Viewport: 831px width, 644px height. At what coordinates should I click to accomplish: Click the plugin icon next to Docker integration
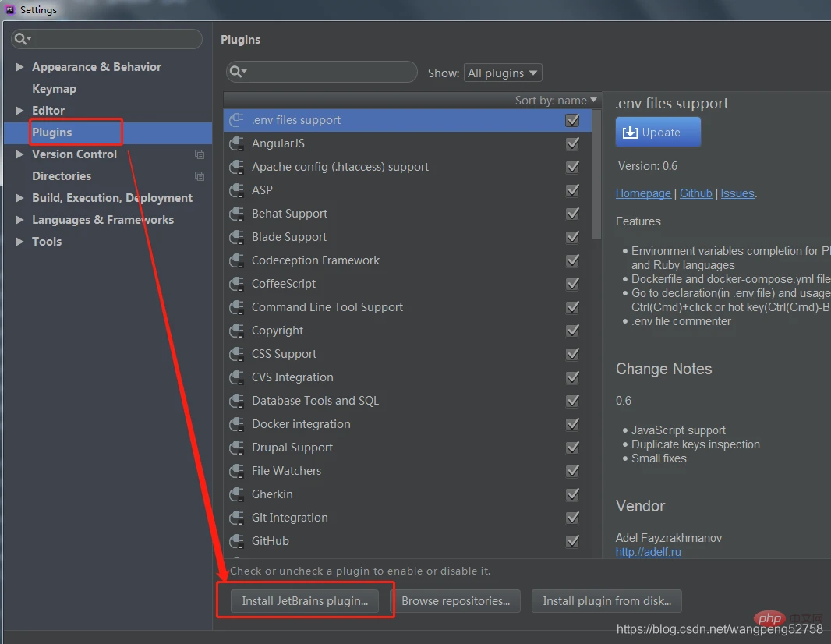(236, 424)
